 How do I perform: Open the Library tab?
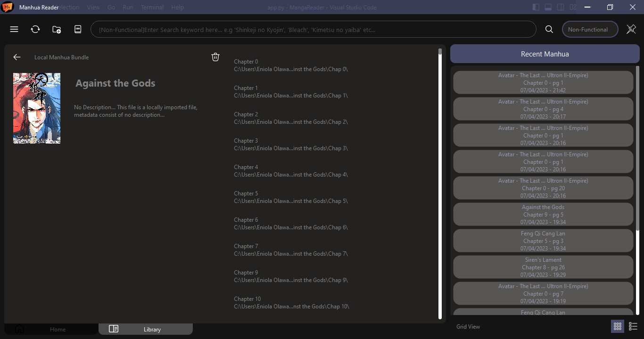146,329
